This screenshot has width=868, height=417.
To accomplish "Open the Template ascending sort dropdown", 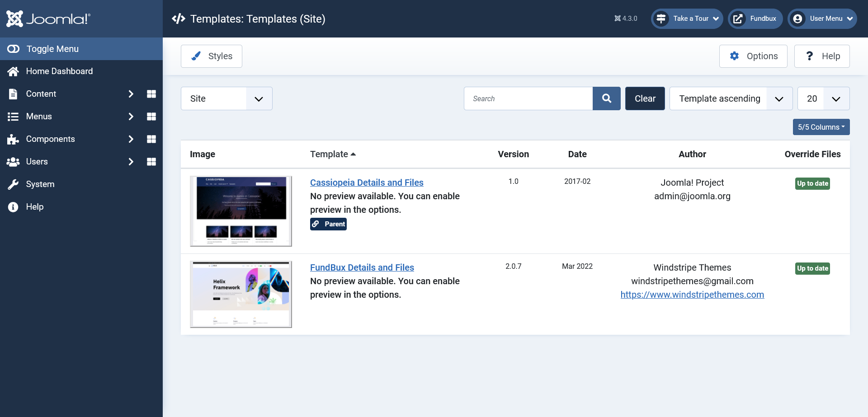I will [x=731, y=98].
